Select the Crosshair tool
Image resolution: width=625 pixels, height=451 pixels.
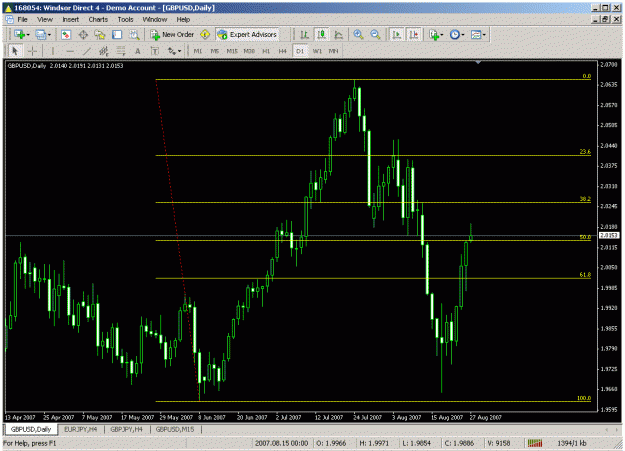(32, 51)
